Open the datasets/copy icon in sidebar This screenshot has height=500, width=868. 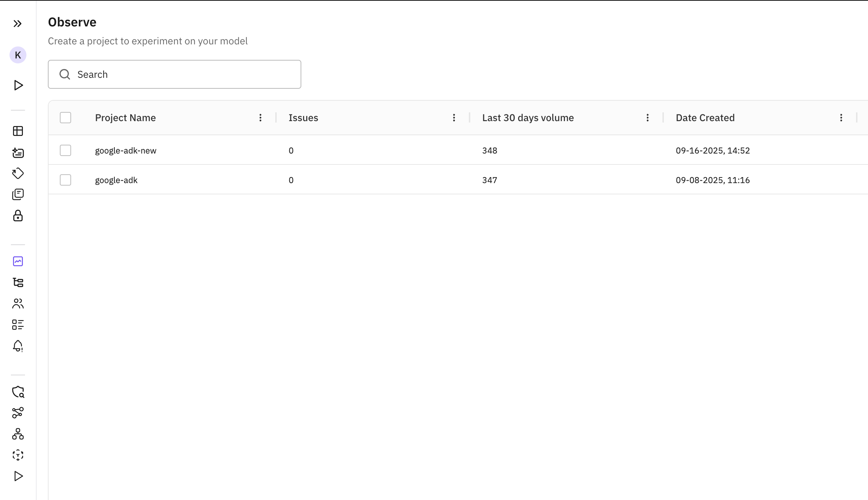point(18,194)
